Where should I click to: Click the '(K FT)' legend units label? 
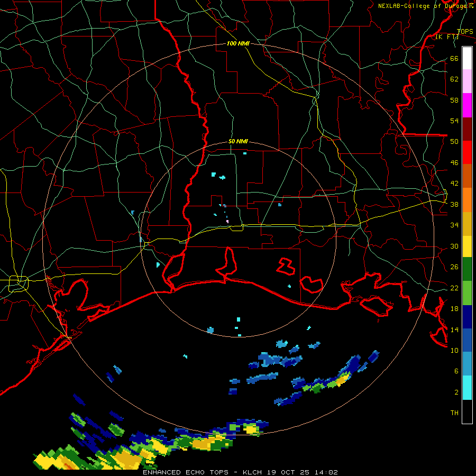tap(447, 36)
